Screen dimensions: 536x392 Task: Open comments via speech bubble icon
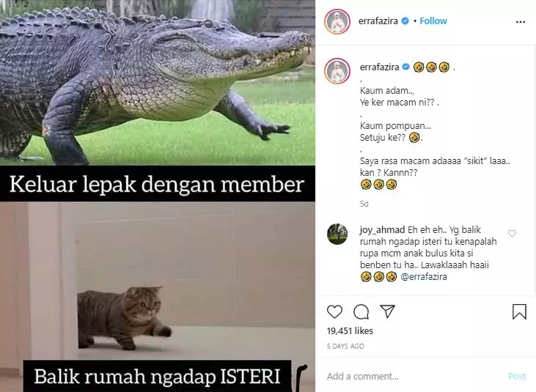(361, 311)
